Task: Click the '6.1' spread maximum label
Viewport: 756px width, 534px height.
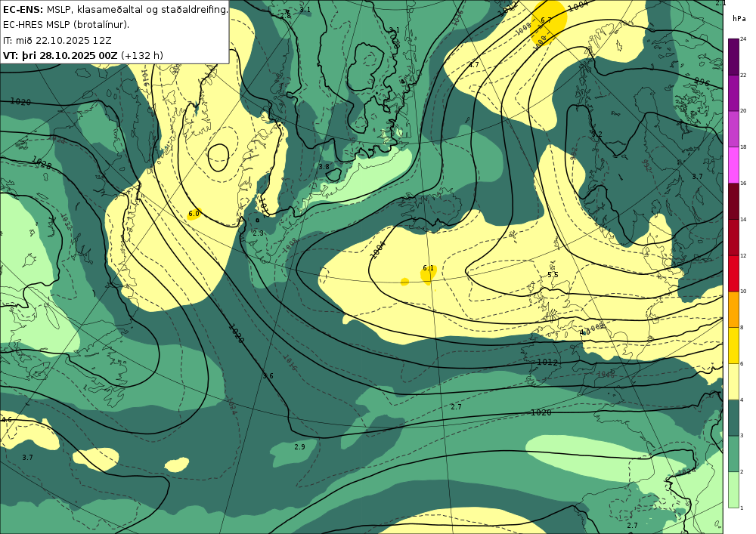Action: [428, 268]
